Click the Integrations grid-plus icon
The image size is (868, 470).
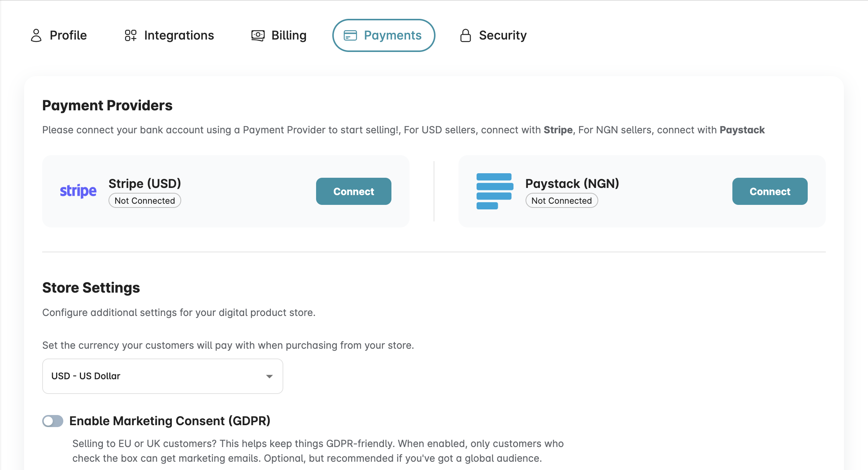click(130, 35)
